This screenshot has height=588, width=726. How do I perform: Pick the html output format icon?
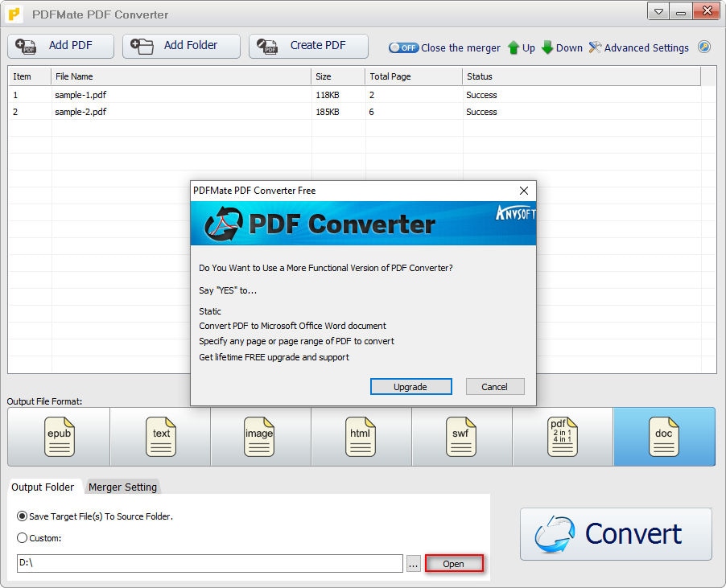361,437
